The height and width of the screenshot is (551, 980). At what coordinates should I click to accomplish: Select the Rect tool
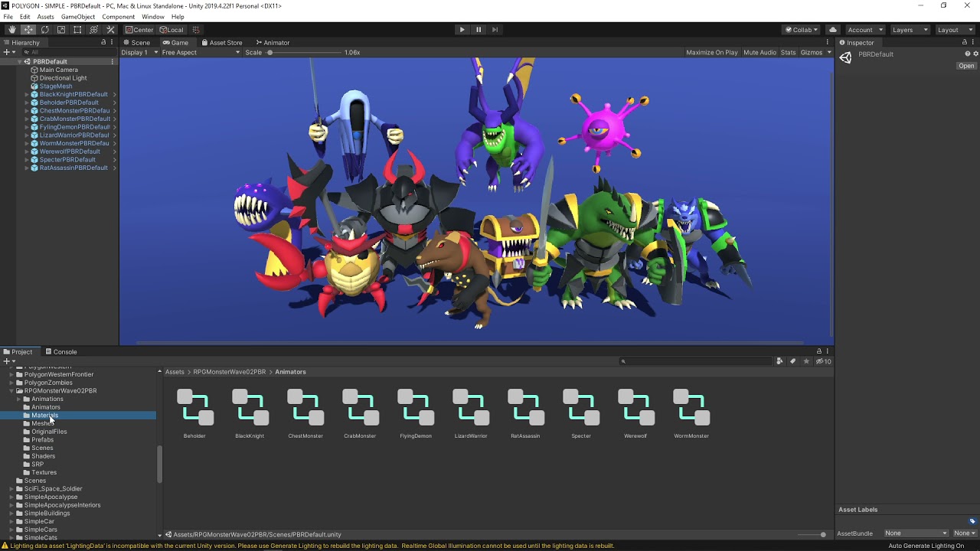pos(77,30)
